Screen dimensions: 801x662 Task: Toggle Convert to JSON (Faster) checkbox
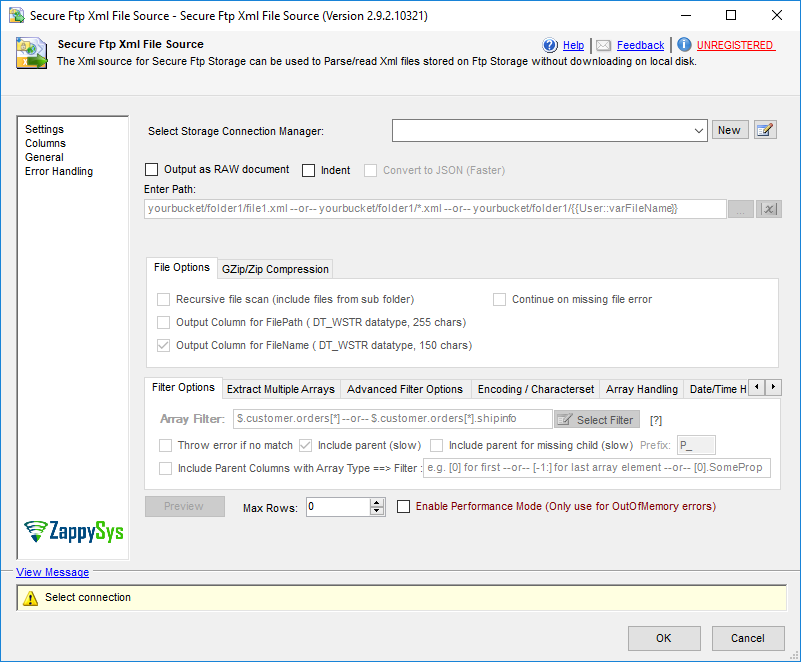[x=370, y=170]
